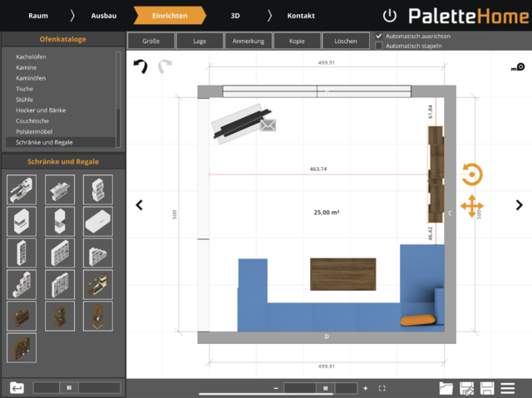Pick last dark wood shelf thumbnail, bottom row
532x398 pixels.
[22, 348]
